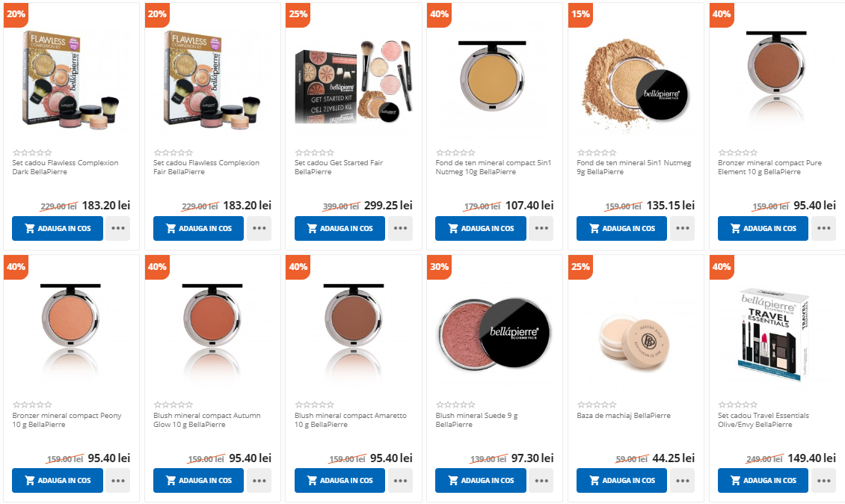Rate Set cadou Flawless Complexion Fair stars

pos(173,153)
